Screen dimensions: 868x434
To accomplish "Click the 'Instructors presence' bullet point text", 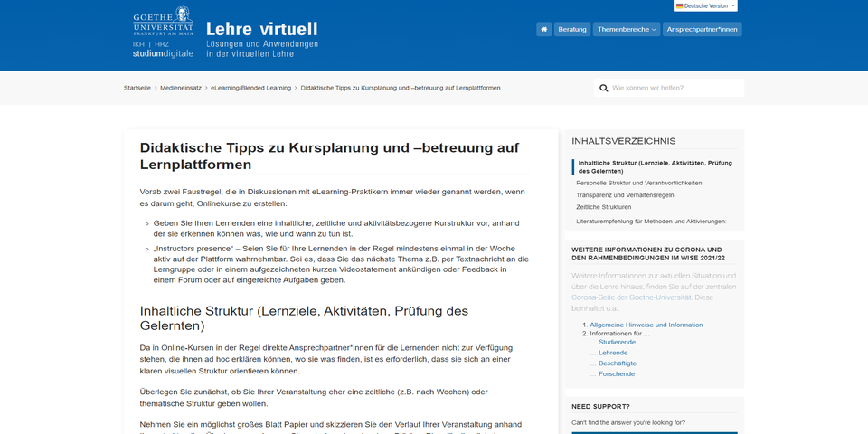I will coord(341,264).
